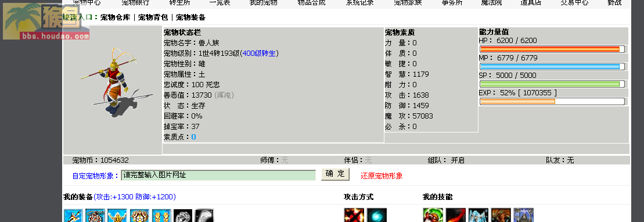
Task: Select the gray-blue castle skill icon
Action: 524,215
